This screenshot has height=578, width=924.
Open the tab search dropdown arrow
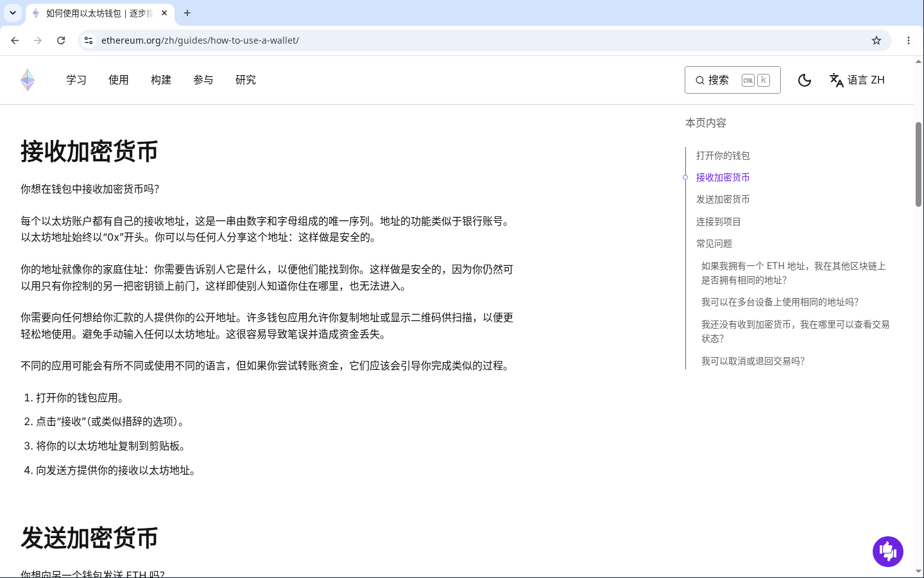(x=13, y=13)
